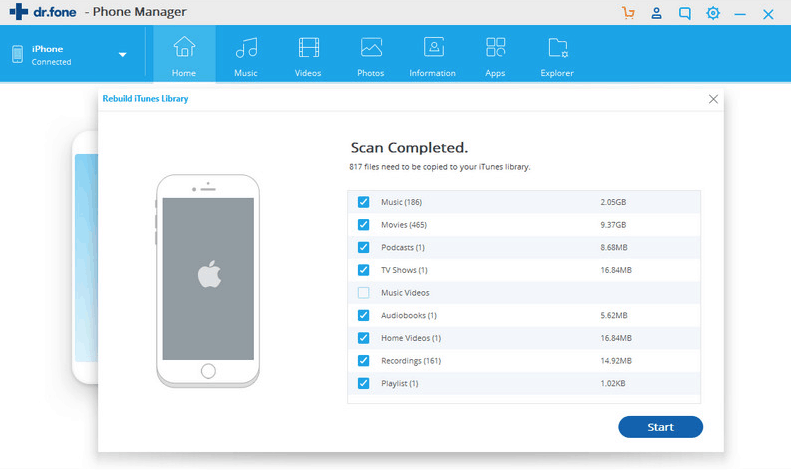791x470 pixels.
Task: Click the 'TV Shows (1)' label
Action: [405, 270]
